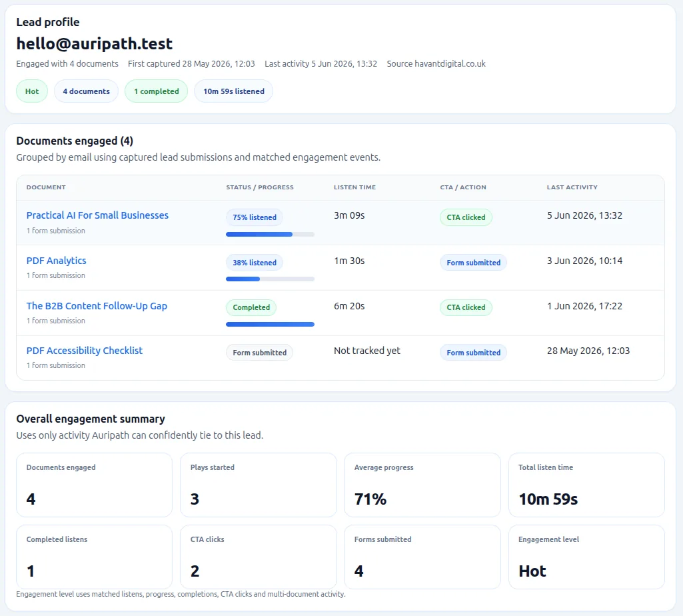Click the 75% listened progress bar
683x616 pixels.
click(270, 235)
